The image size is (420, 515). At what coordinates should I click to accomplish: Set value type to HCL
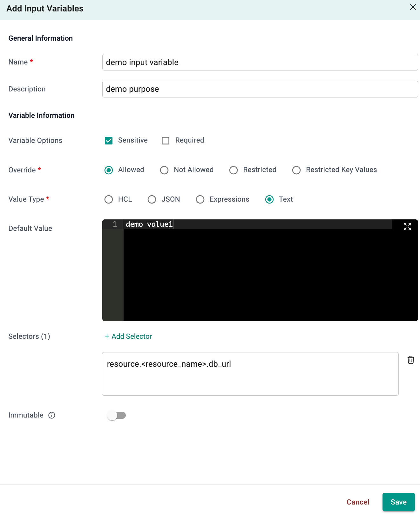[109, 199]
